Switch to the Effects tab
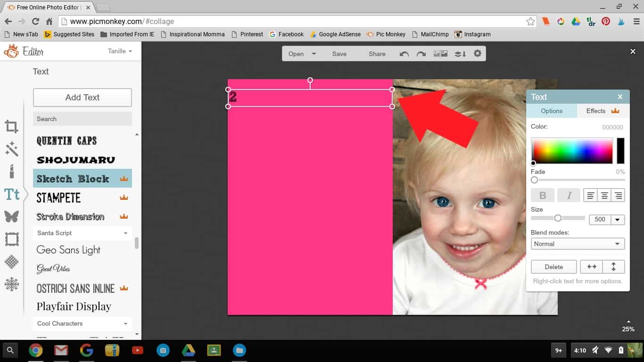The image size is (644, 362). (603, 111)
